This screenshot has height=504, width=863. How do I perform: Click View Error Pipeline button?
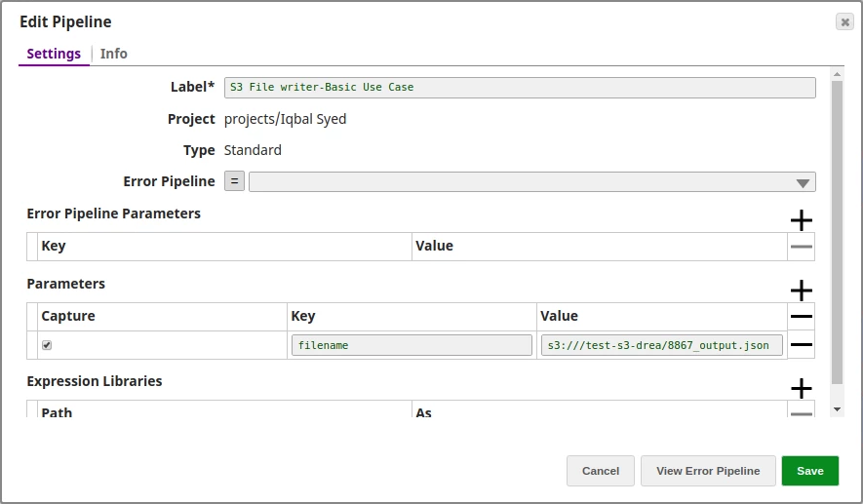point(707,471)
